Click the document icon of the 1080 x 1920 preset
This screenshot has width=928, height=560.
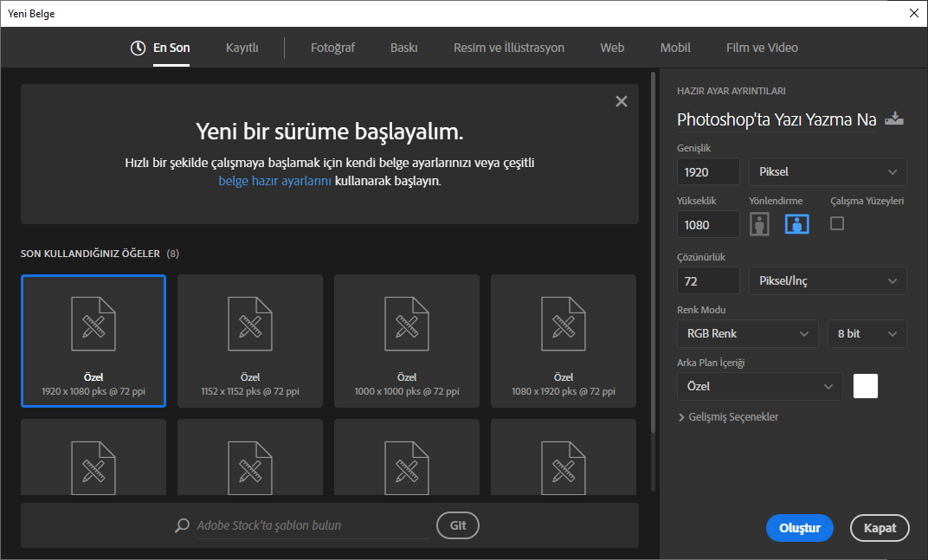564,325
